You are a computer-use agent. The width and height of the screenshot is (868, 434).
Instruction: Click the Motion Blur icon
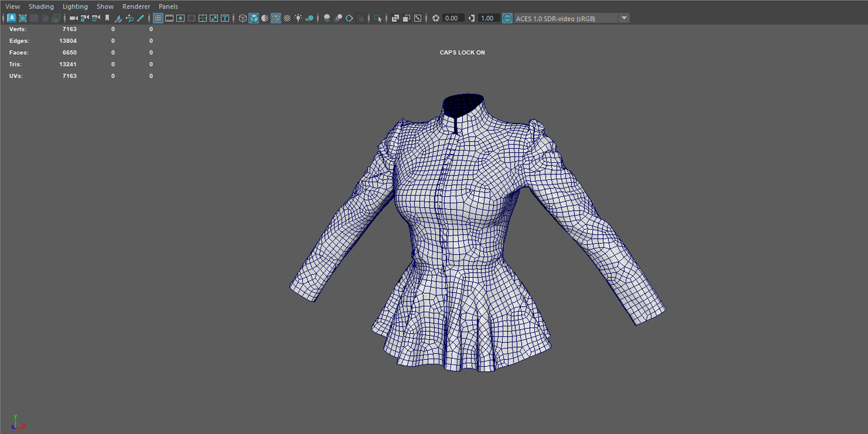[338, 18]
